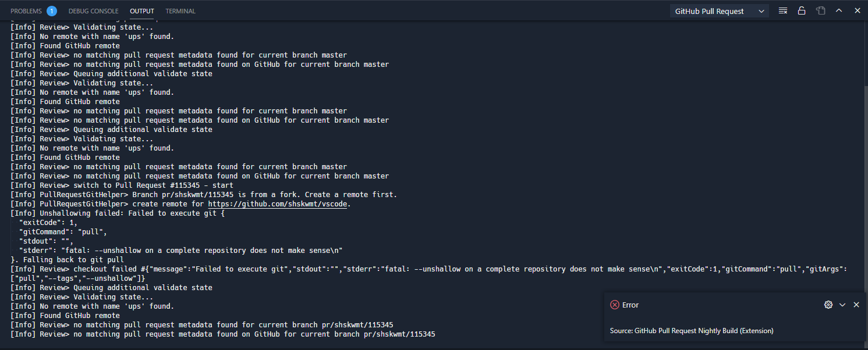This screenshot has height=350, width=868.
Task: Open notification settings via the gear icon
Action: (x=828, y=304)
